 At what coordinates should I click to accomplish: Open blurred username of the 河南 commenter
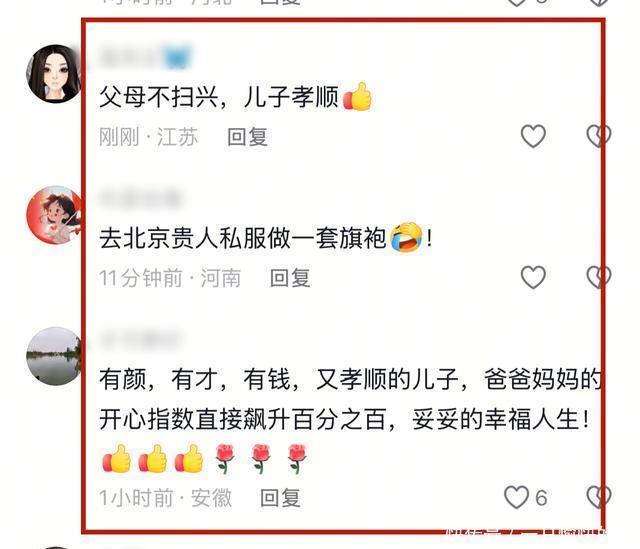(140, 198)
